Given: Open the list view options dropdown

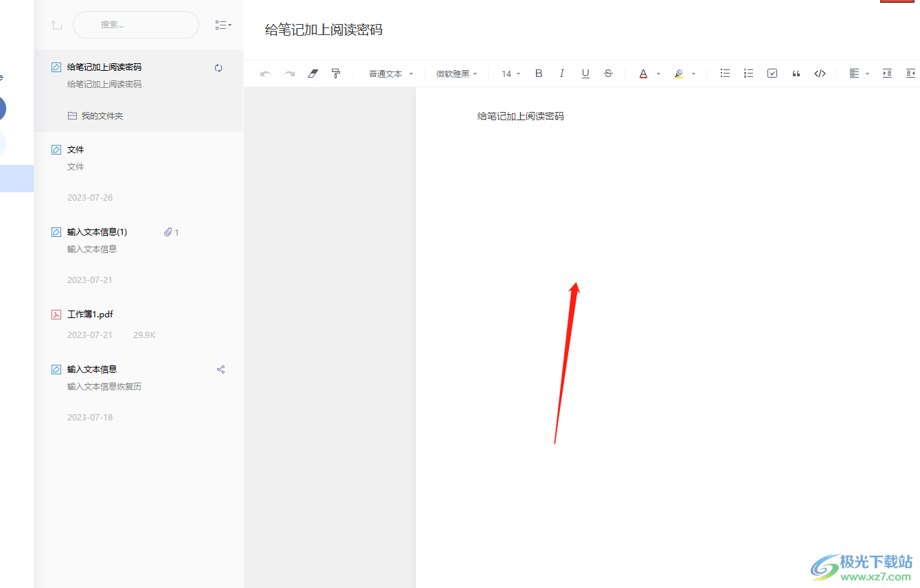Looking at the screenshot, I should (223, 25).
